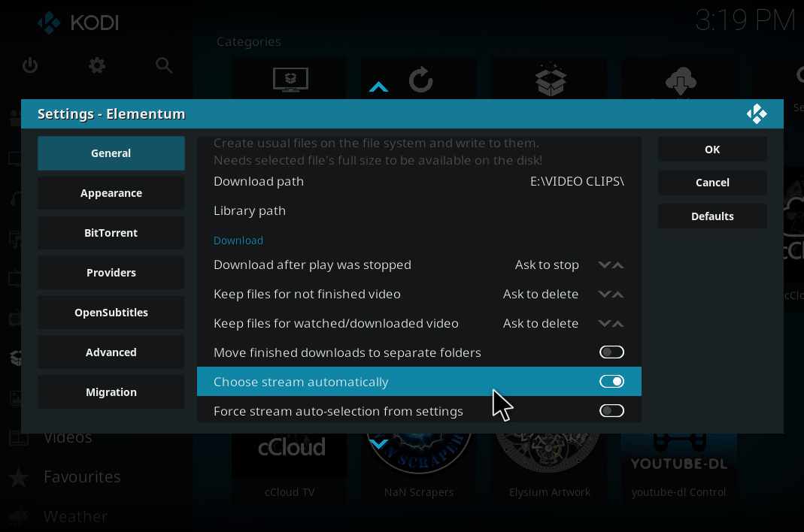Disable Choose stream automatically switch
This screenshot has height=532, width=804.
click(611, 381)
